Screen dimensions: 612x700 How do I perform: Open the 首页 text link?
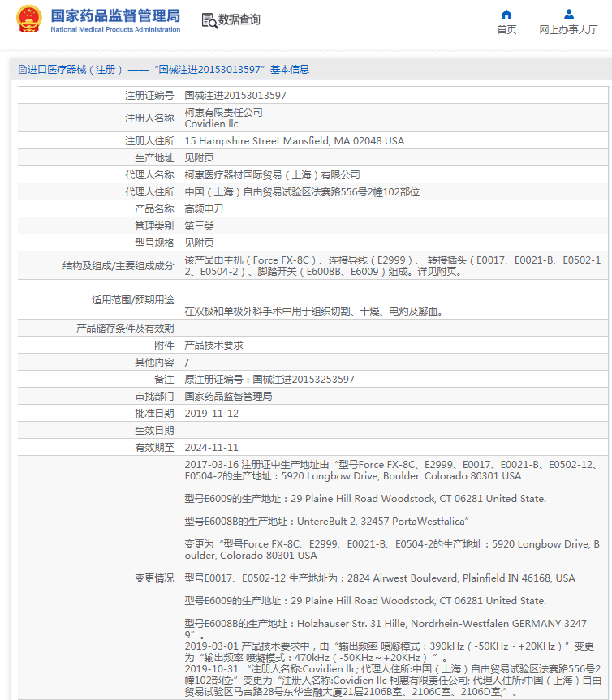[506, 30]
